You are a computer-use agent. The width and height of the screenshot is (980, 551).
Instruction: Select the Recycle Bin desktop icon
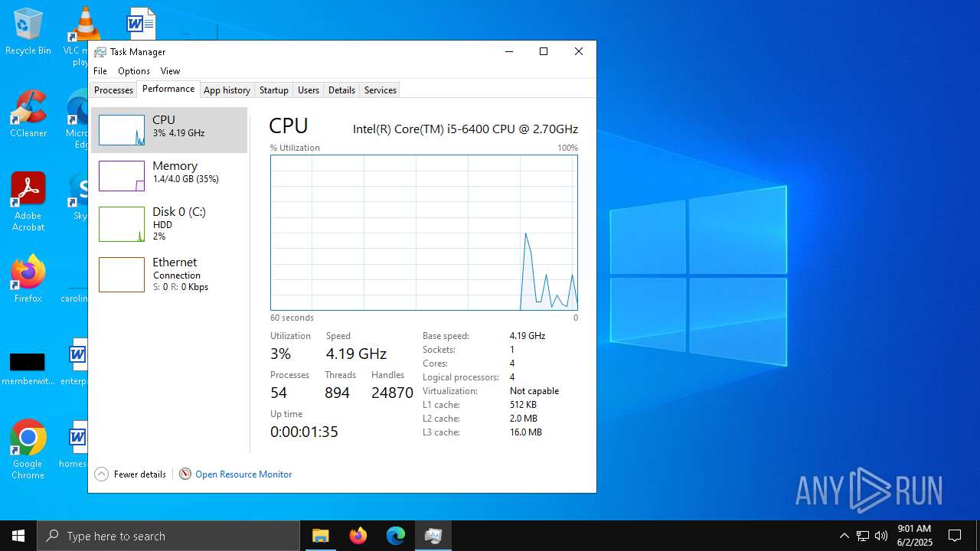coord(28,32)
